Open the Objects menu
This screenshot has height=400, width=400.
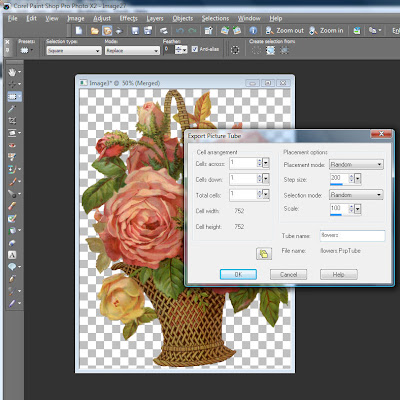tap(183, 18)
